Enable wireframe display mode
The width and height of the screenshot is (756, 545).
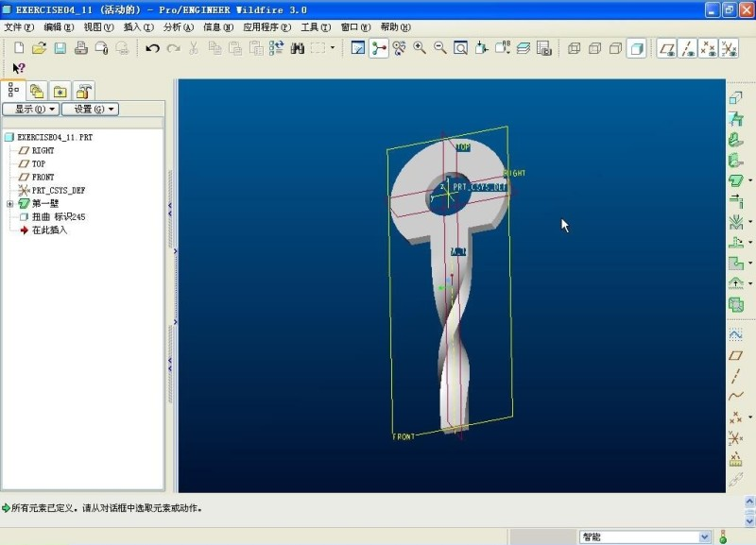tap(574, 48)
